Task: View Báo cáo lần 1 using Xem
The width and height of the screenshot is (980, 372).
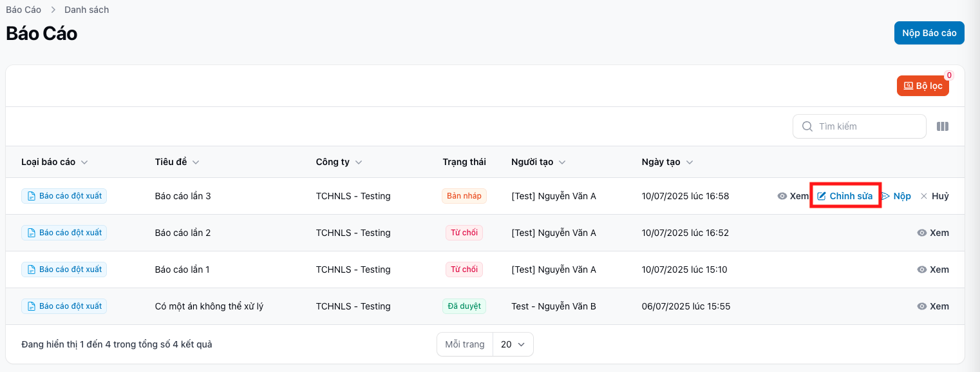Action: 932,269
